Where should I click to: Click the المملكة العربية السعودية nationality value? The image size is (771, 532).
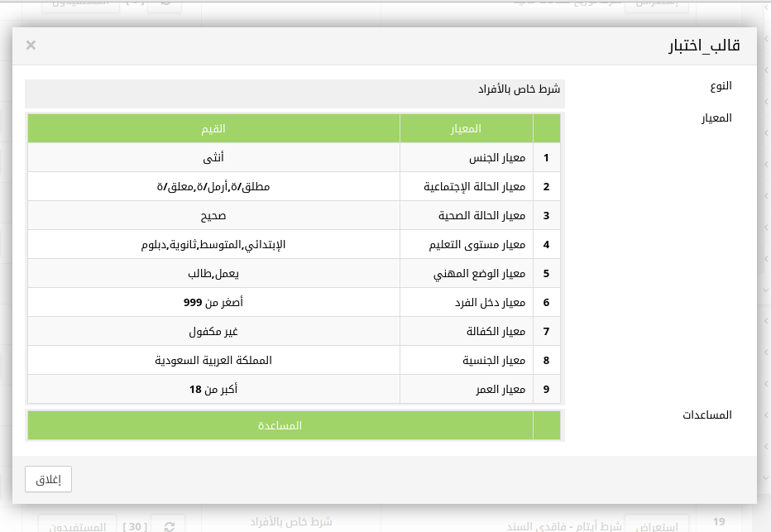[x=213, y=360]
